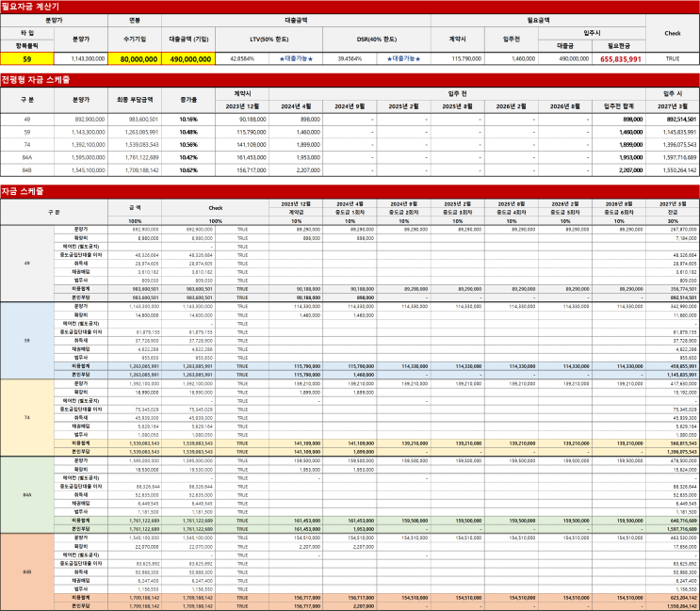Select the 30% cell under 잔금

(673, 221)
